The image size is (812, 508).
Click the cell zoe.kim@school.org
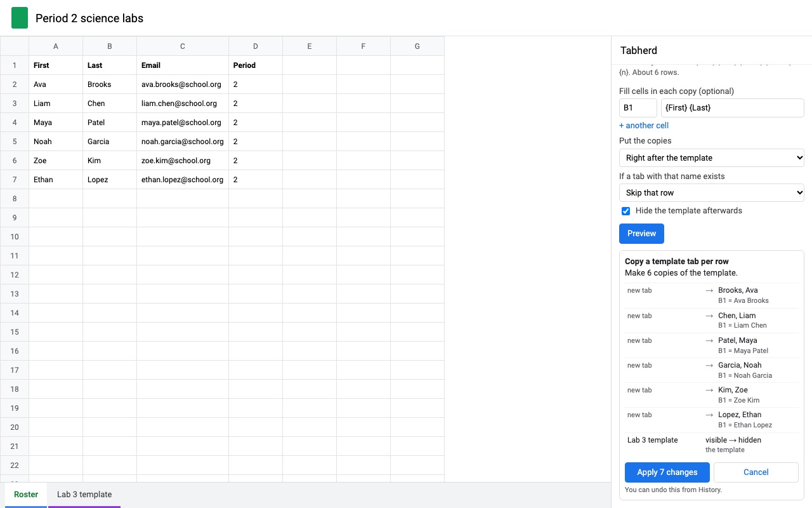tap(183, 161)
